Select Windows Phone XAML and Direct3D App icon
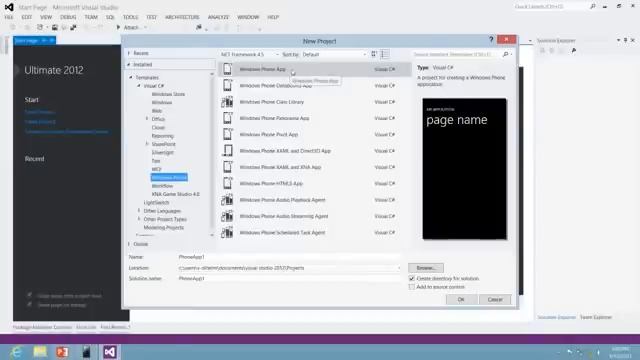This screenshot has width=640, height=360. click(227, 151)
